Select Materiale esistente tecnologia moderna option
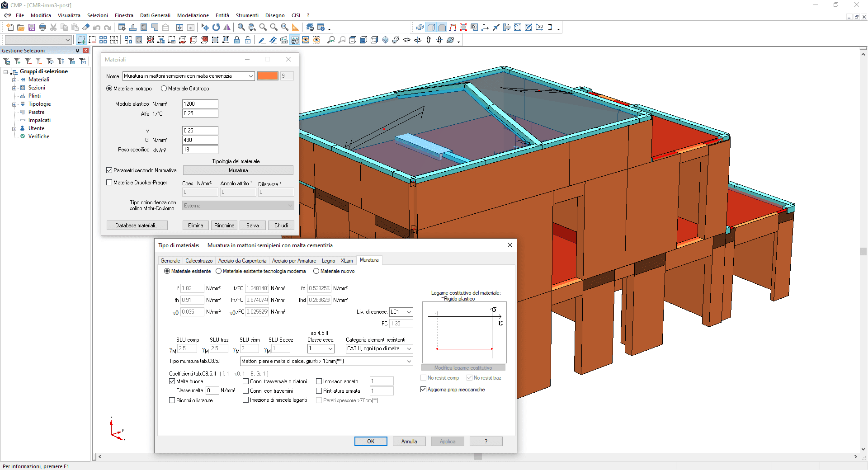Viewport: 868px width, 470px height. pos(218,271)
